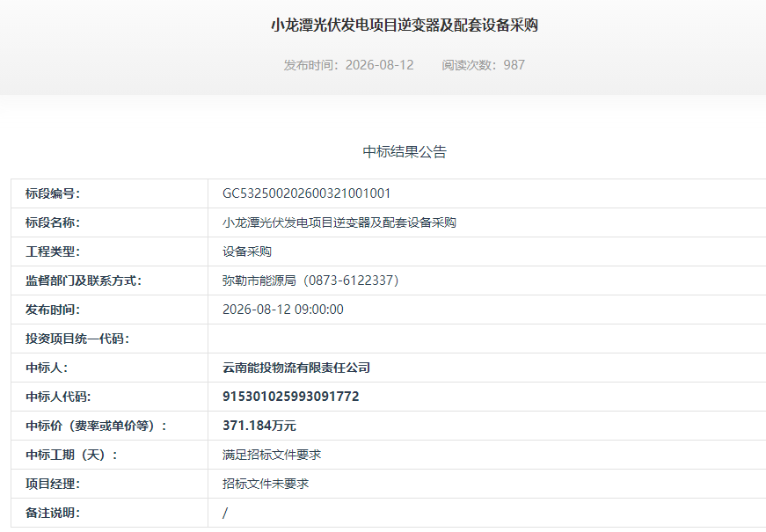Click the page title 小龙潭光伏发电项目逆变器及配套设备采购
The height and width of the screenshot is (532, 766).
(405, 25)
